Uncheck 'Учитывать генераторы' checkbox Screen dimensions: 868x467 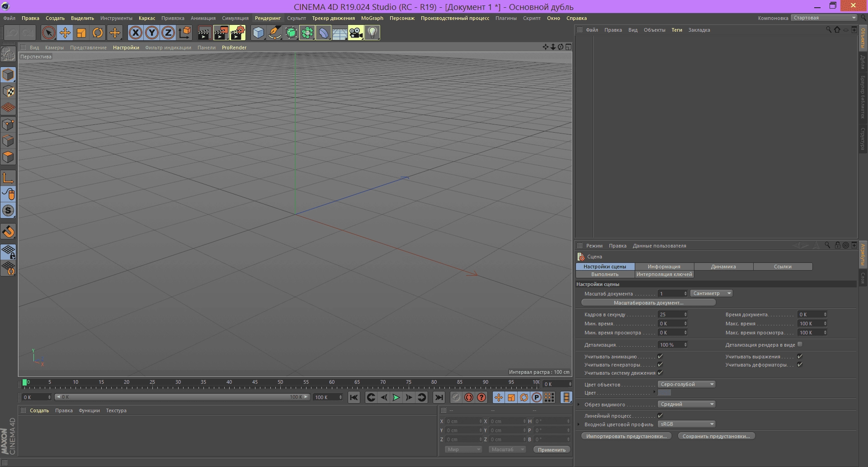point(660,365)
